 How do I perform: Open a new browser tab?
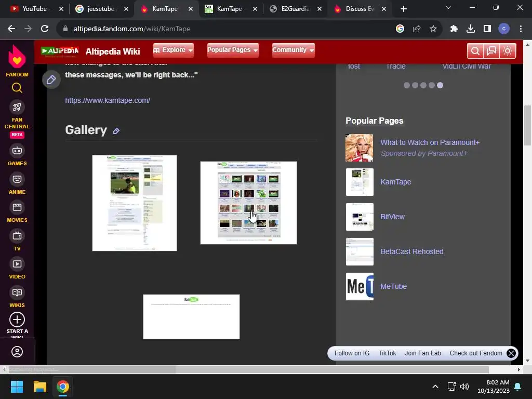pos(403,9)
